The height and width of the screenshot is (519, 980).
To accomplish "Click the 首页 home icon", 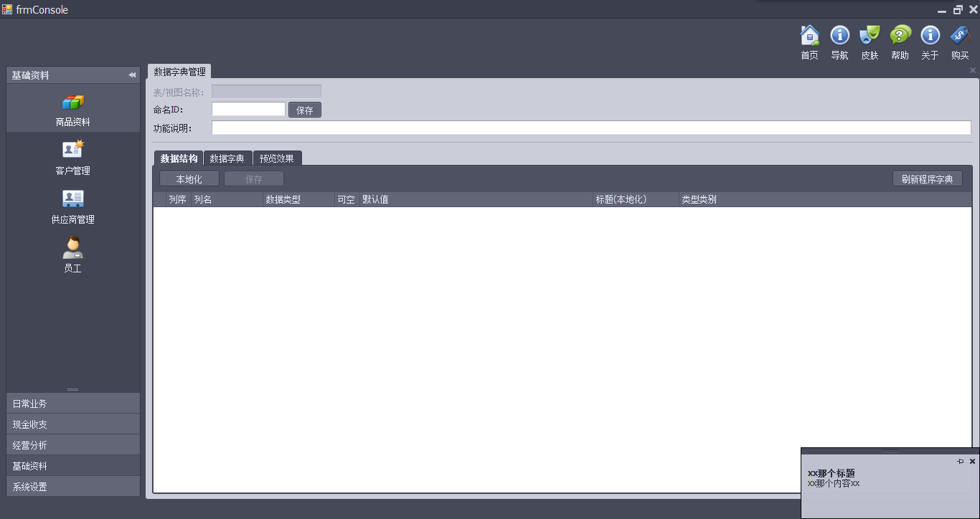I will coord(809,36).
